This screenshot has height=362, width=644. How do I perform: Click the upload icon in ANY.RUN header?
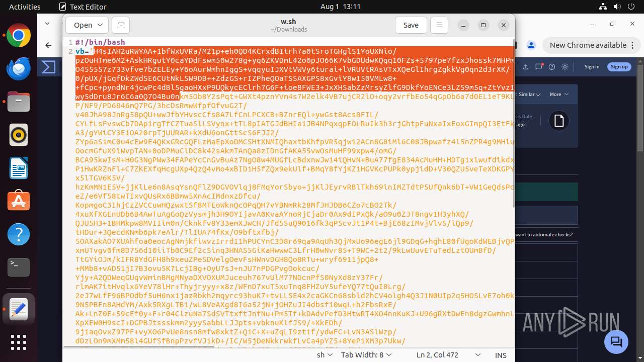pos(525,67)
